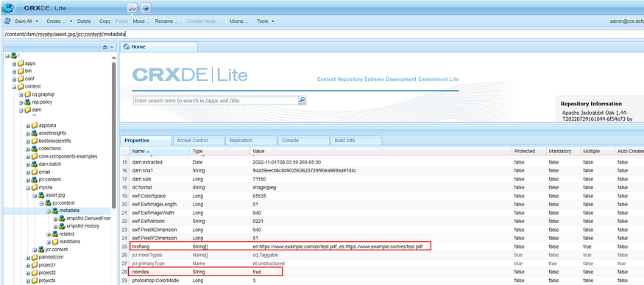This screenshot has width=644, height=285.
Task: Click the Rename toolbar button
Action: 167,21
